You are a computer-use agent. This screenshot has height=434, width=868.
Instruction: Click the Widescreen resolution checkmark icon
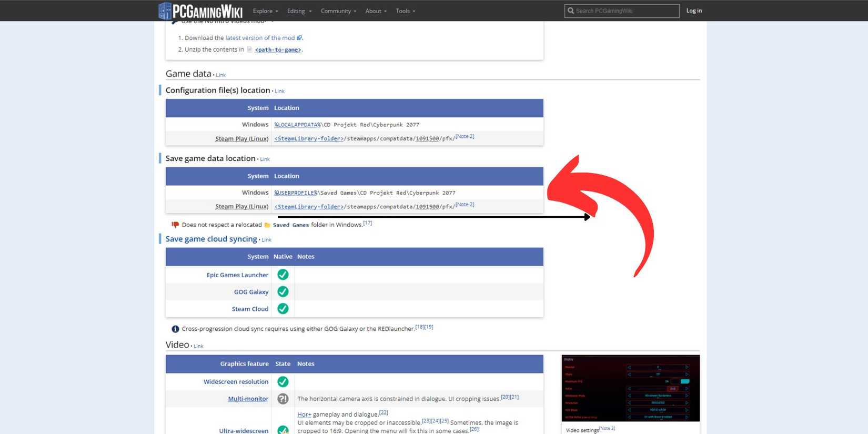coord(283,382)
